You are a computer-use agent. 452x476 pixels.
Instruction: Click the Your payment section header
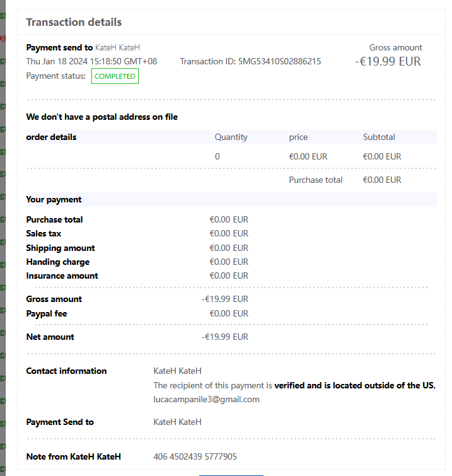tap(54, 199)
